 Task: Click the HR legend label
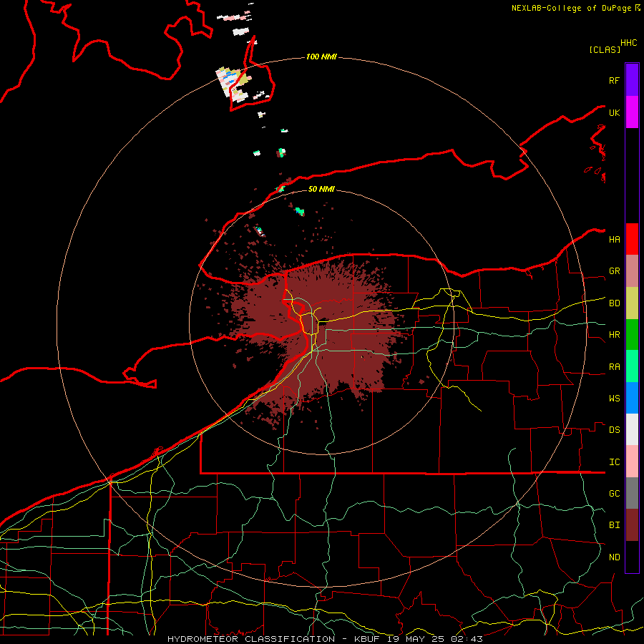tap(614, 335)
